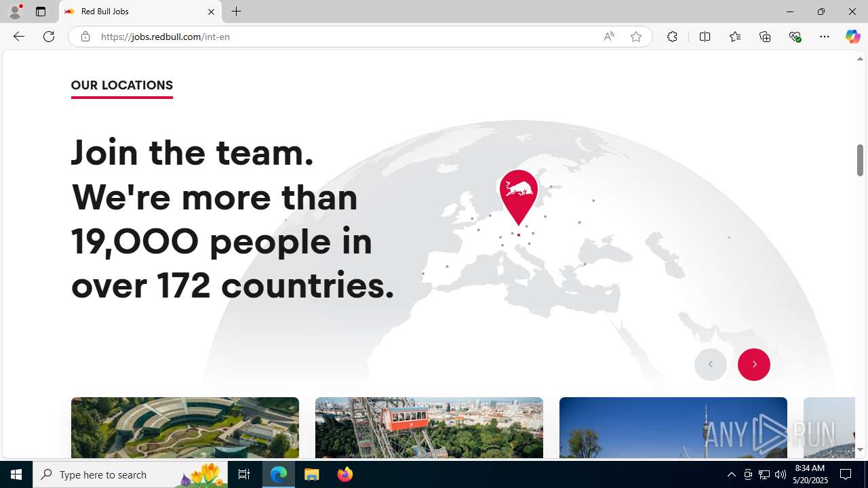Open a new tab with plus button
The image size is (868, 488).
point(236,12)
